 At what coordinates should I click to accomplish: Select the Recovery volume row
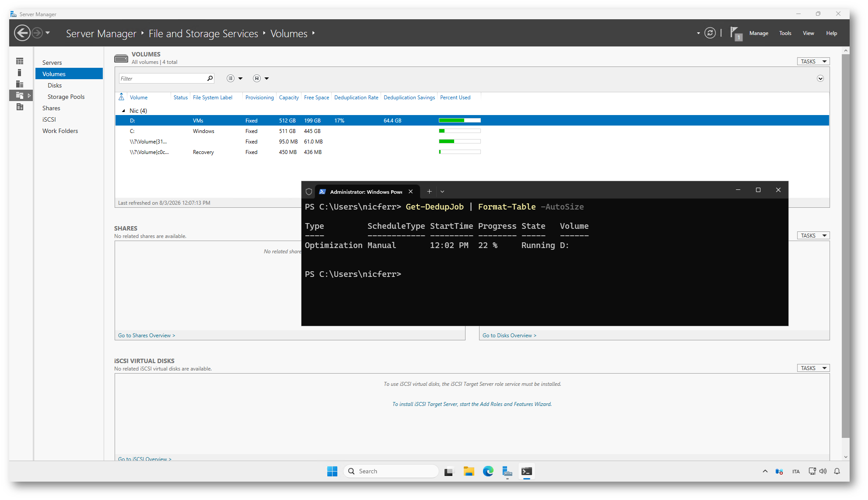(472, 152)
